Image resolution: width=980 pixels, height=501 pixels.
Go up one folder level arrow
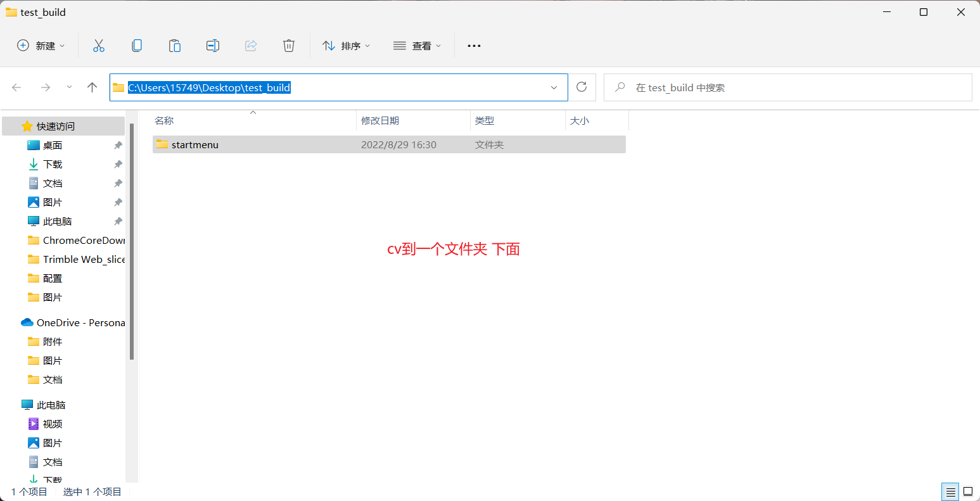click(92, 87)
